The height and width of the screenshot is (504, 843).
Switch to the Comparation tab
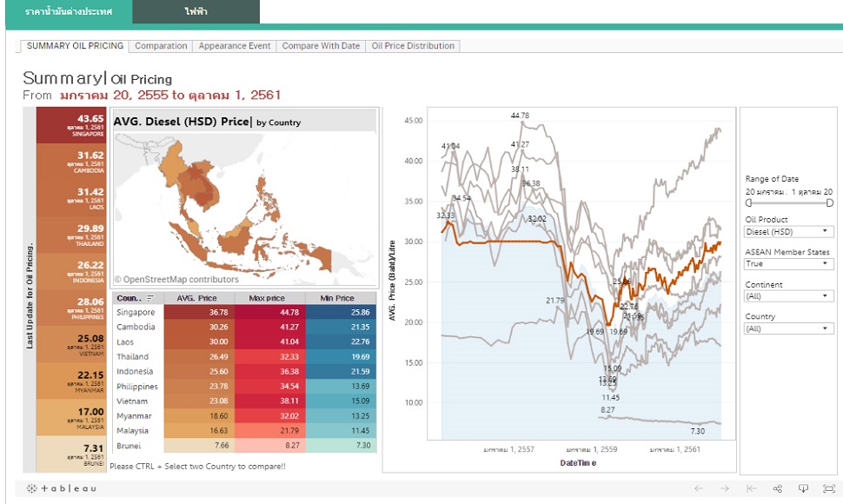coord(161,46)
